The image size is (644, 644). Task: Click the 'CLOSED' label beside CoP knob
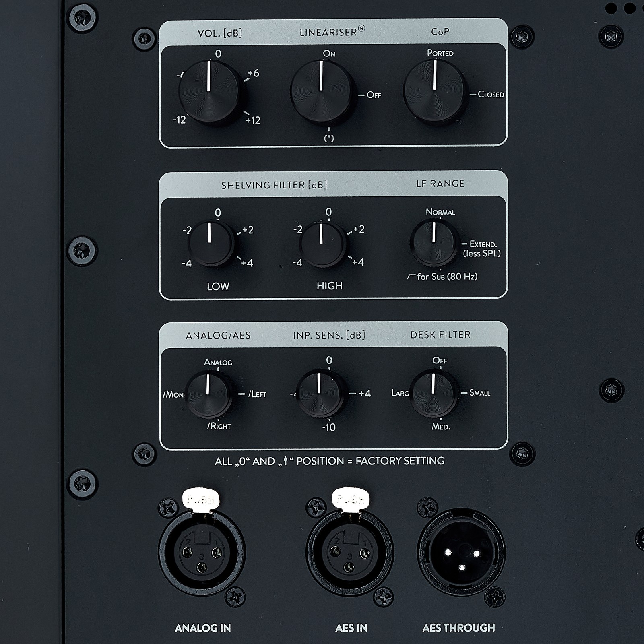click(491, 94)
